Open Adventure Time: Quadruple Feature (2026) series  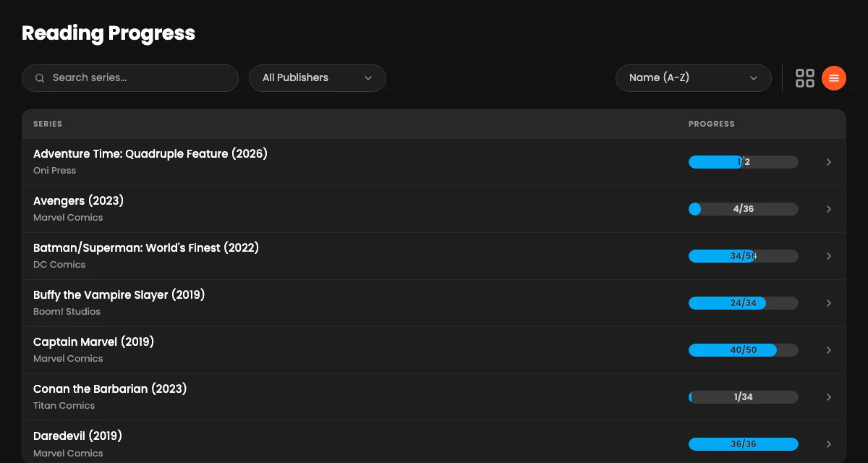150,153
